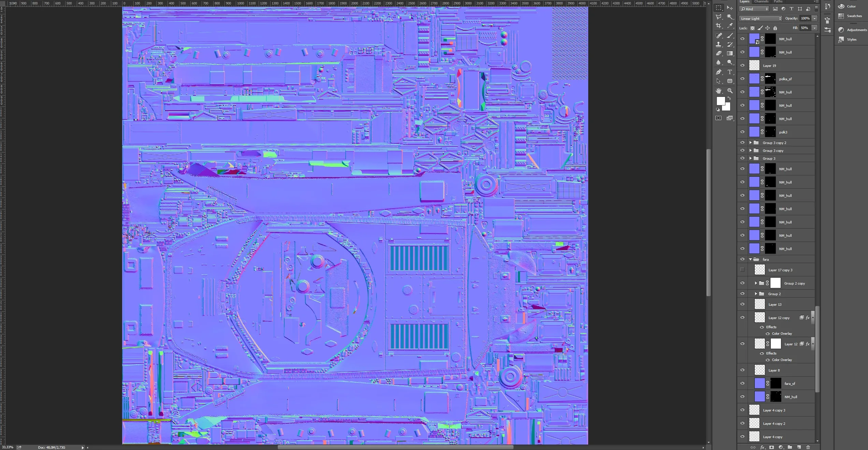Select the History Brush tool

coord(730,44)
